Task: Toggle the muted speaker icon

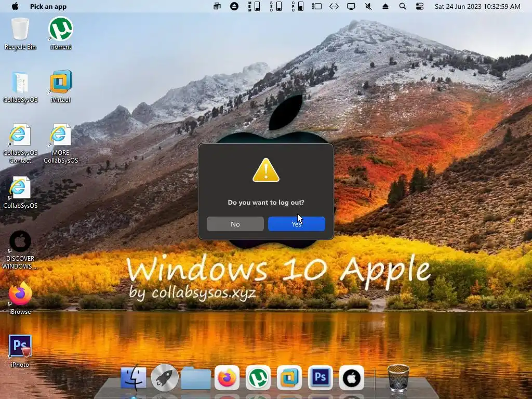Action: tap(368, 6)
